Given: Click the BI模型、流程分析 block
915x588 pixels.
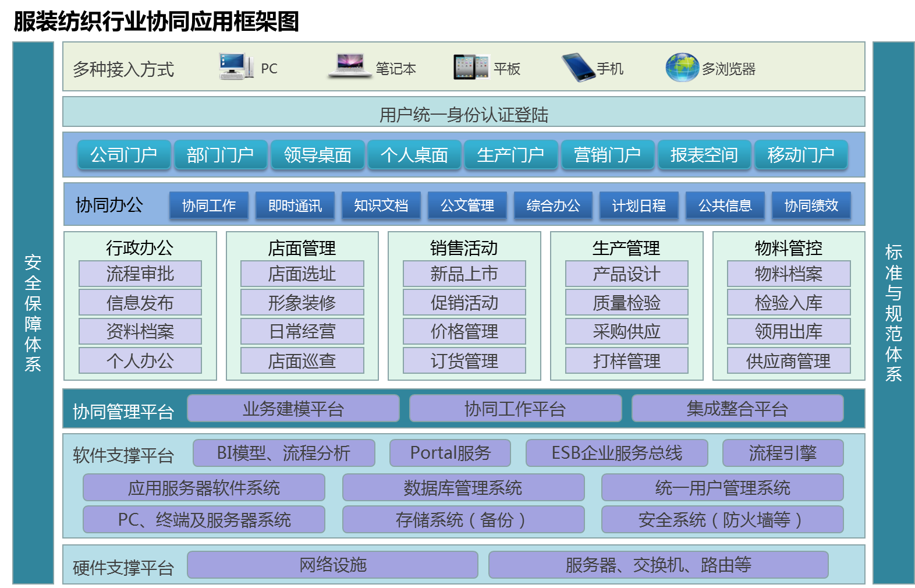Looking at the screenshot, I should point(284,453).
